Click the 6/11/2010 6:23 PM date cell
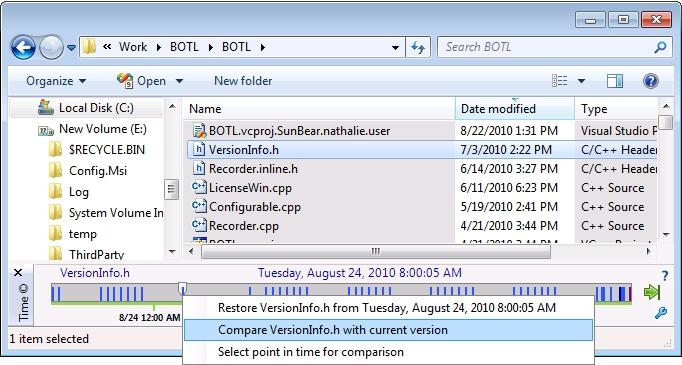Screen dimensions: 682x365 (509, 188)
